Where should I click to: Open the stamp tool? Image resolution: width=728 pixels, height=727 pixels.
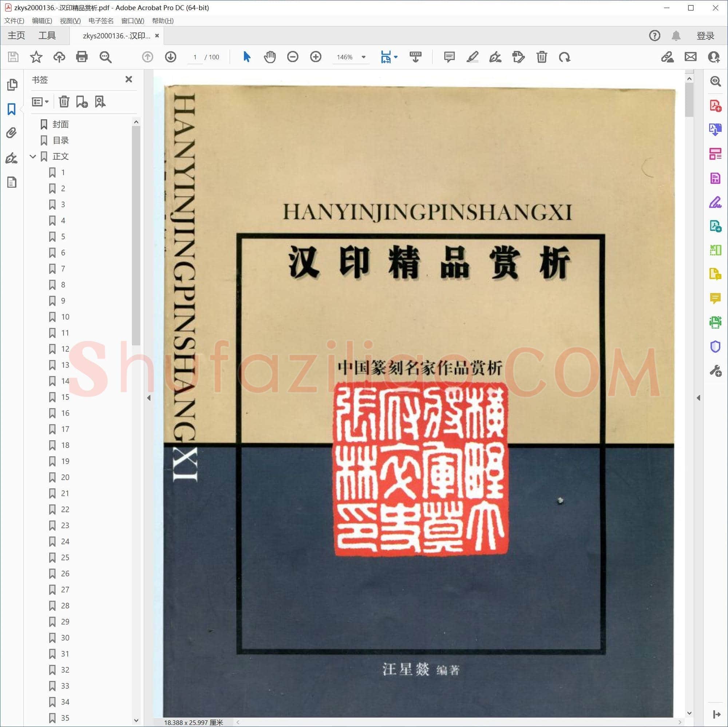click(x=518, y=57)
